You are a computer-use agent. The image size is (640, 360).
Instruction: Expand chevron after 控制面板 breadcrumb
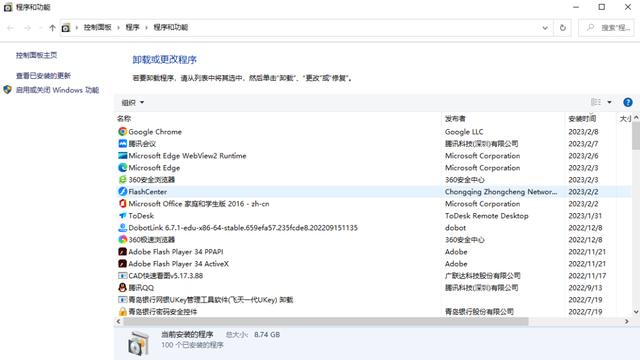click(118, 28)
